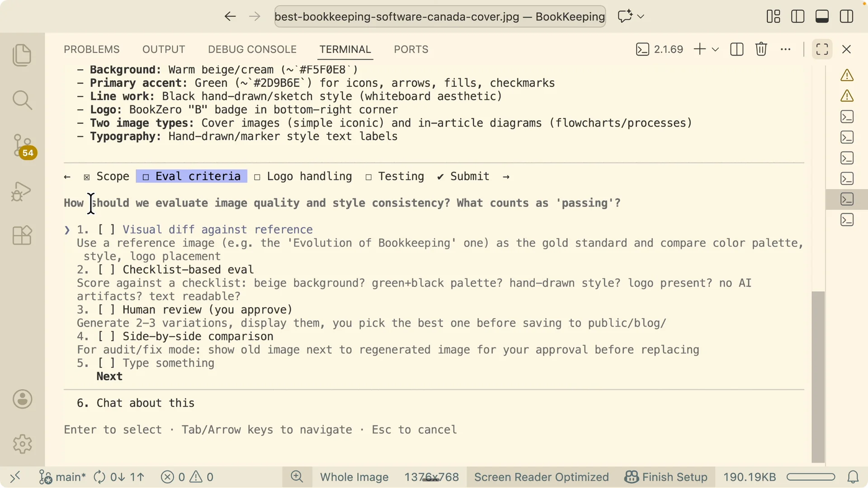Click the Next option
This screenshot has width=868, height=488.
(109, 376)
